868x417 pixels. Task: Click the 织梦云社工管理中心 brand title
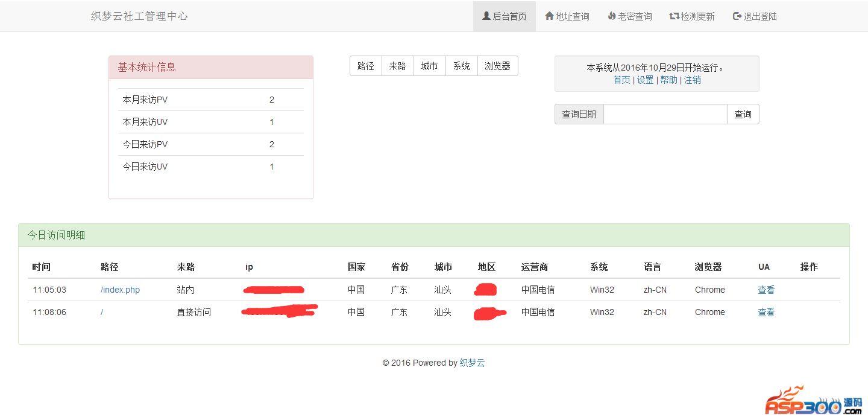139,16
